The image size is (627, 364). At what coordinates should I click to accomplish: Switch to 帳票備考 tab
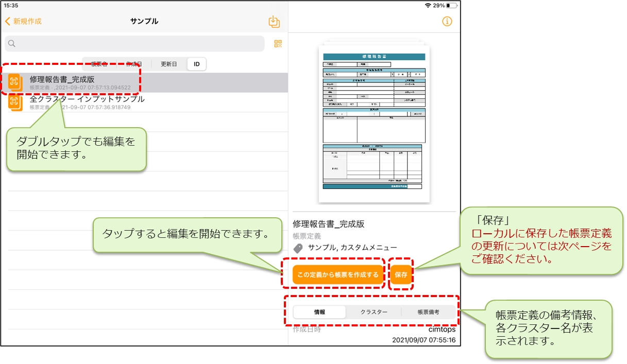tap(428, 312)
